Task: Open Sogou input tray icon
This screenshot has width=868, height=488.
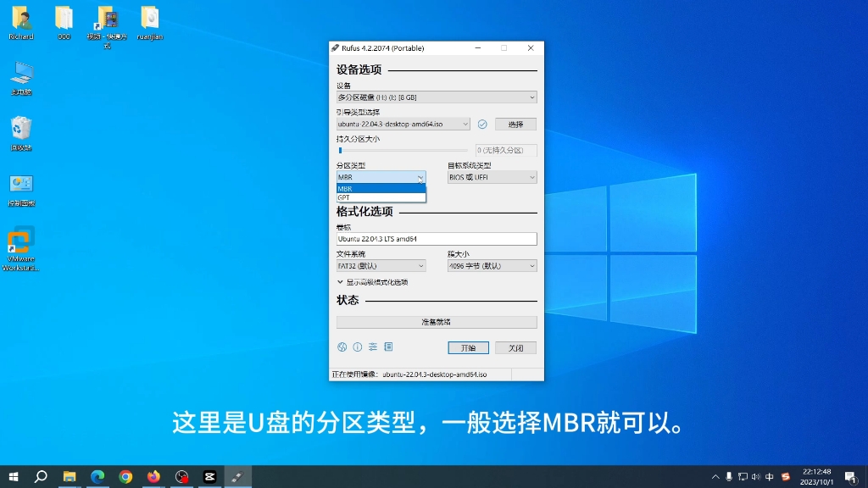Action: 785,477
